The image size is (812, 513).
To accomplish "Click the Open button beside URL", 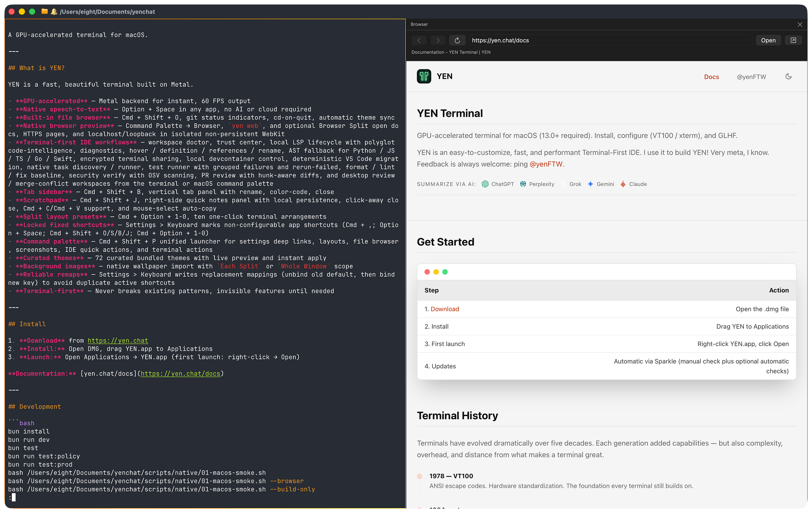I will click(768, 40).
